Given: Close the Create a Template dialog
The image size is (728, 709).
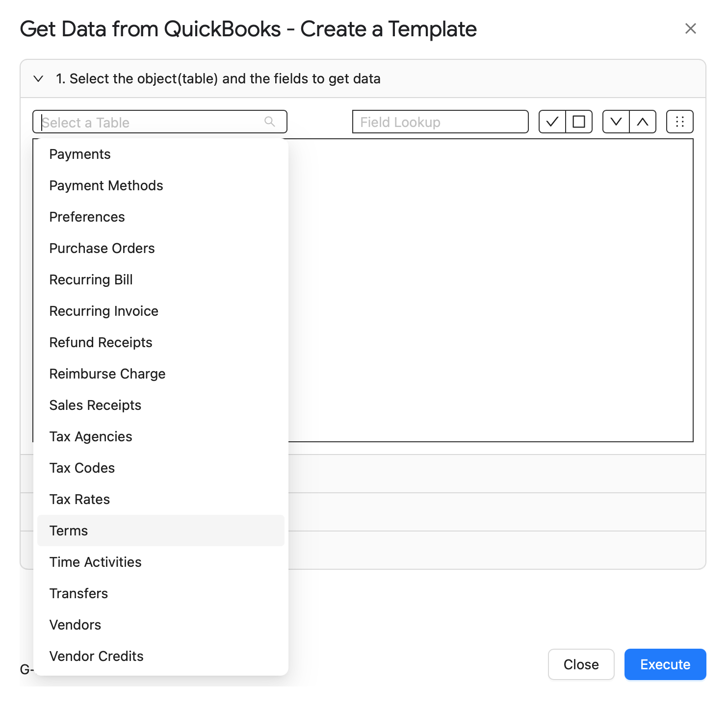Looking at the screenshot, I should [691, 28].
